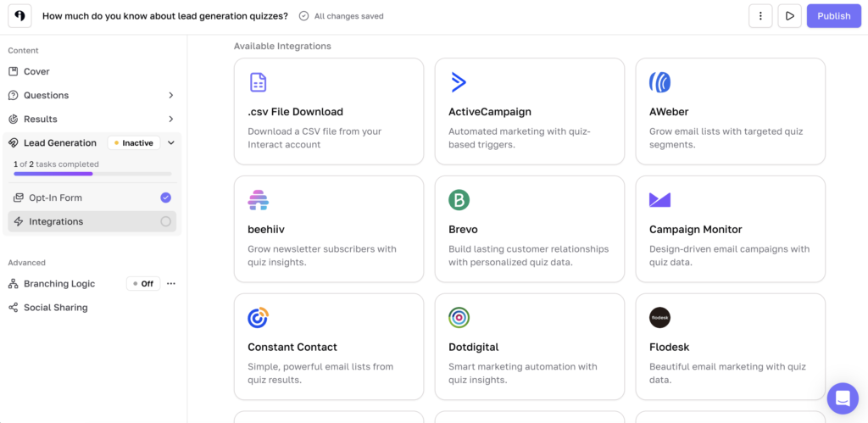Click the Questions question-mark icon
Viewport: 868px width, 423px height.
point(14,95)
